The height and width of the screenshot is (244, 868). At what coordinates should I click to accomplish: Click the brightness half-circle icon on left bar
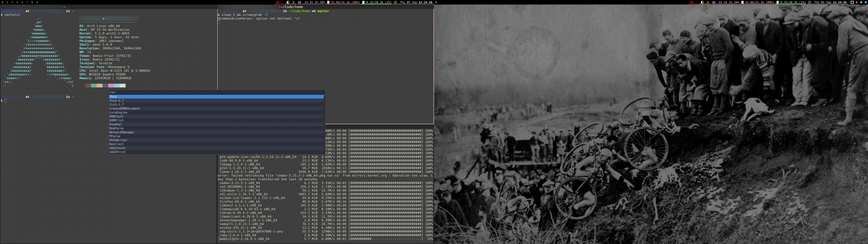pos(288,2)
